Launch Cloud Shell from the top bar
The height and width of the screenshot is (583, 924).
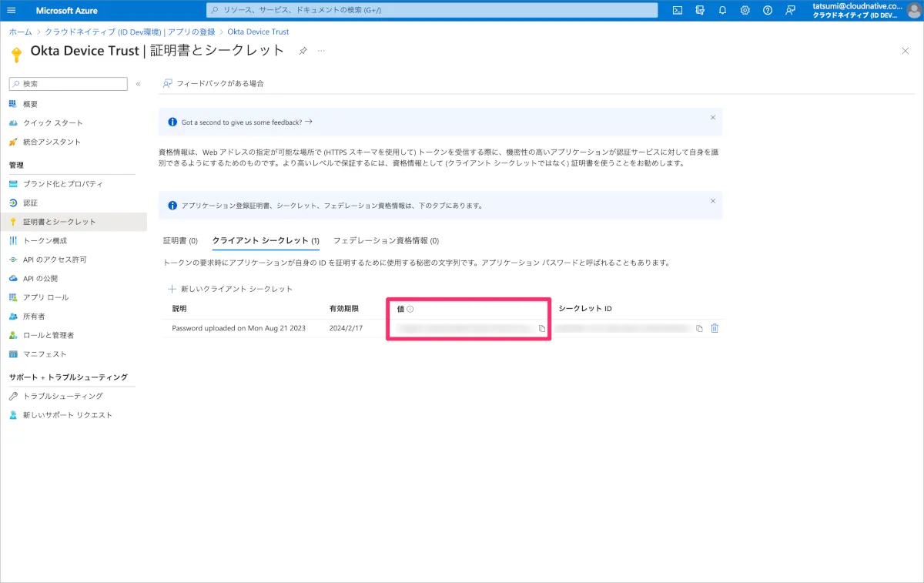(x=678, y=10)
